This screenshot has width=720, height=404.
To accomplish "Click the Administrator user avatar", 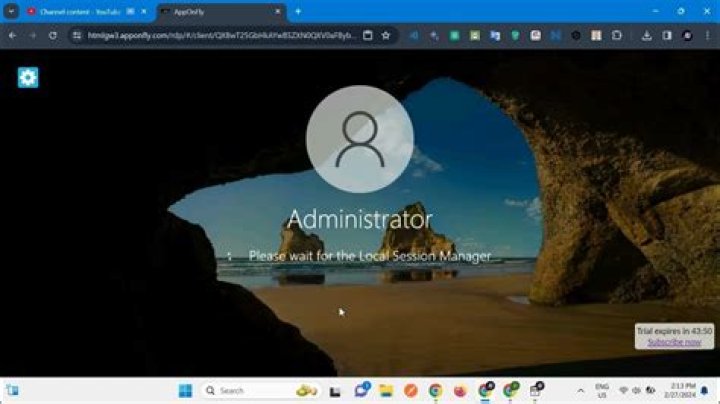I will tap(359, 140).
